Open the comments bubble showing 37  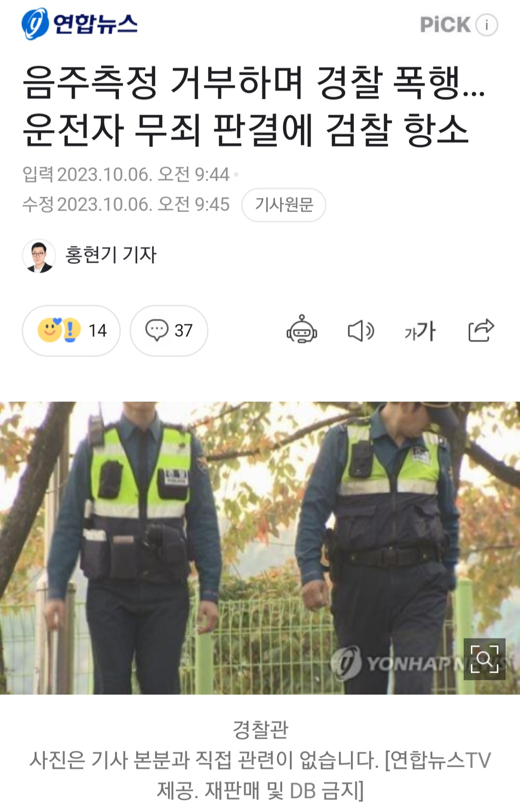point(169,331)
